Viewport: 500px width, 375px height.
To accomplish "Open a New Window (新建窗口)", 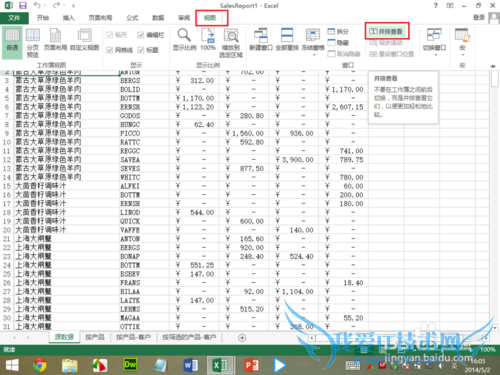I will point(261,39).
